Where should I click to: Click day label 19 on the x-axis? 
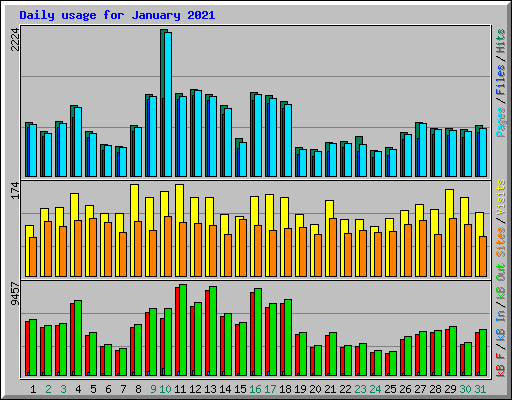point(300,389)
